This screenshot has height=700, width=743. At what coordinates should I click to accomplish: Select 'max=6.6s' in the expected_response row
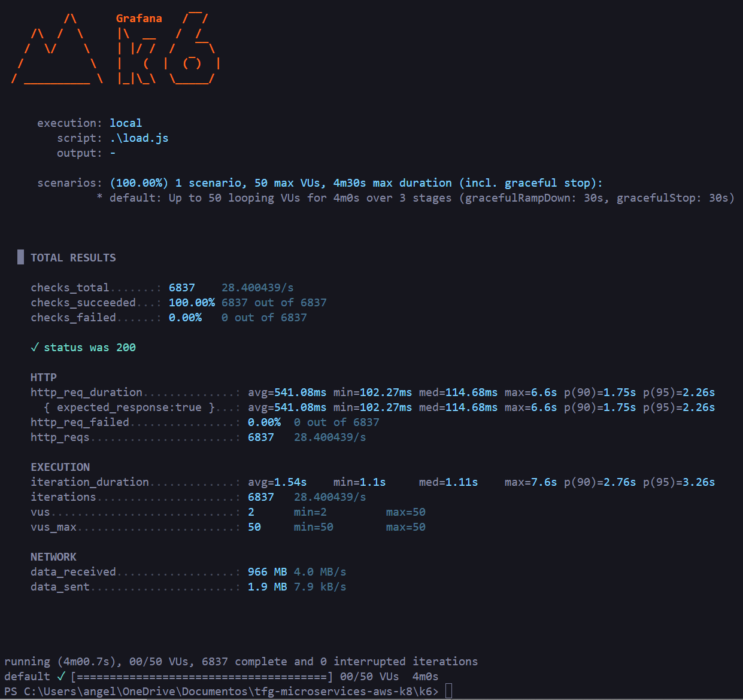(531, 407)
